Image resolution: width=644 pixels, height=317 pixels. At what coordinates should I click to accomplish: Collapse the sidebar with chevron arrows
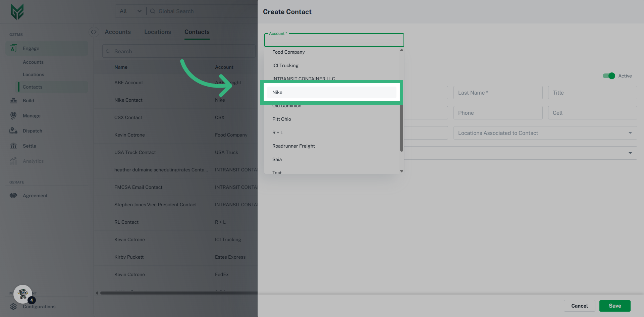tap(94, 32)
